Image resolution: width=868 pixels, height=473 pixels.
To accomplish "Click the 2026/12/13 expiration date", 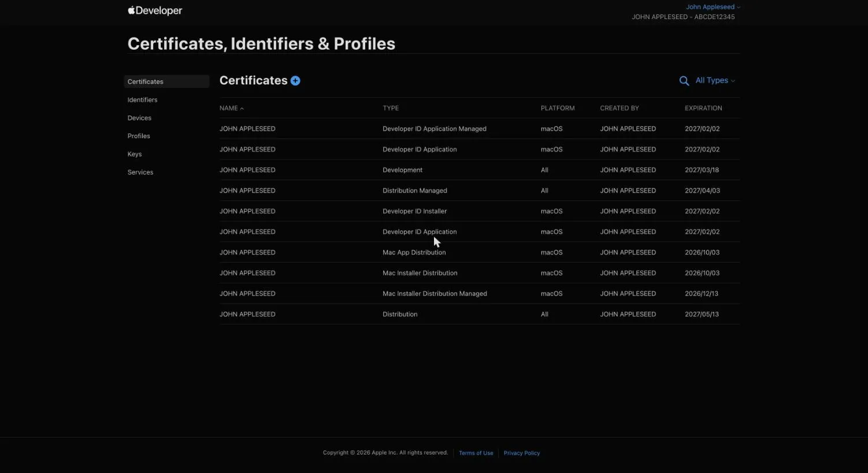I will click(x=702, y=294).
